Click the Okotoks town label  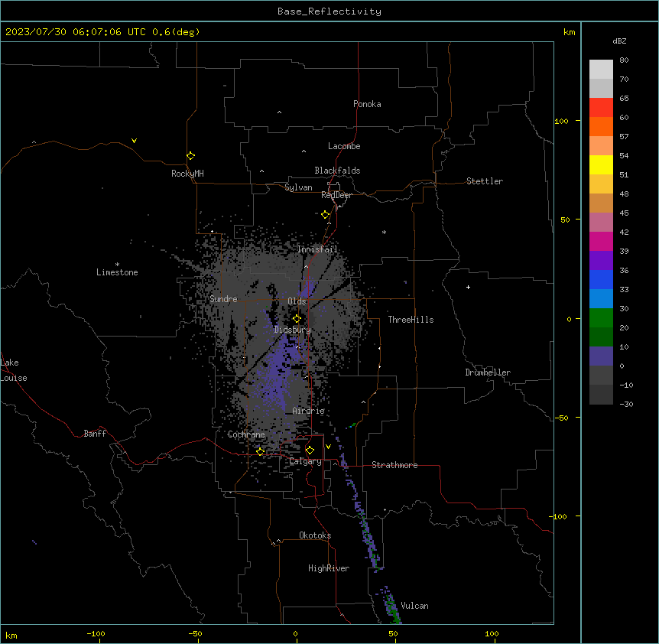click(x=315, y=535)
